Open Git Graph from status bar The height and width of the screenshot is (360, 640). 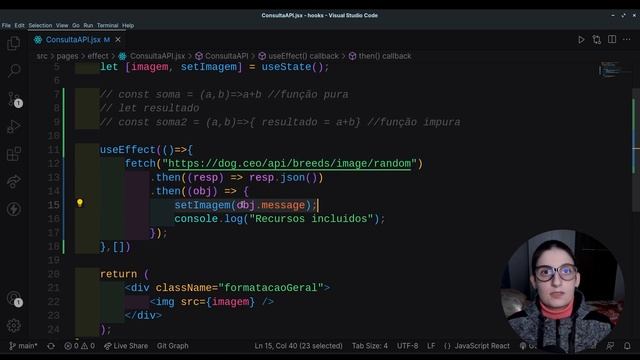pyautogui.click(x=173, y=346)
